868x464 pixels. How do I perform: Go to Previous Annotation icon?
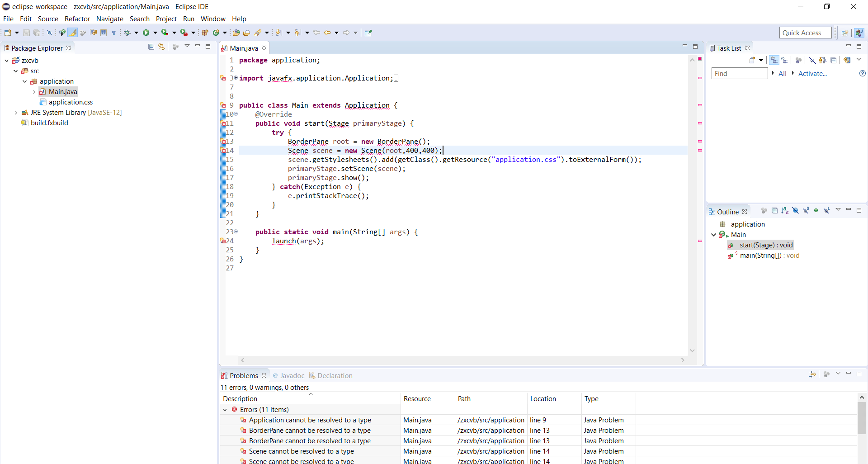click(x=297, y=33)
